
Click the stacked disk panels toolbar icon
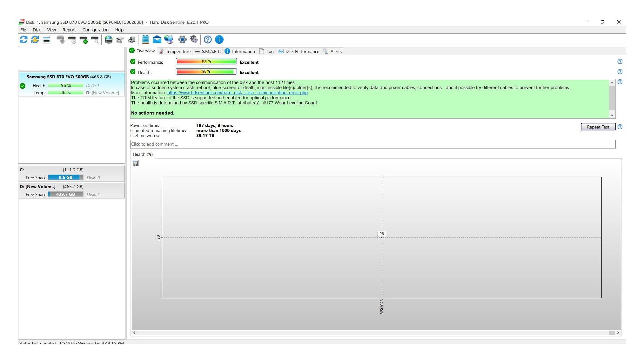tap(46, 40)
